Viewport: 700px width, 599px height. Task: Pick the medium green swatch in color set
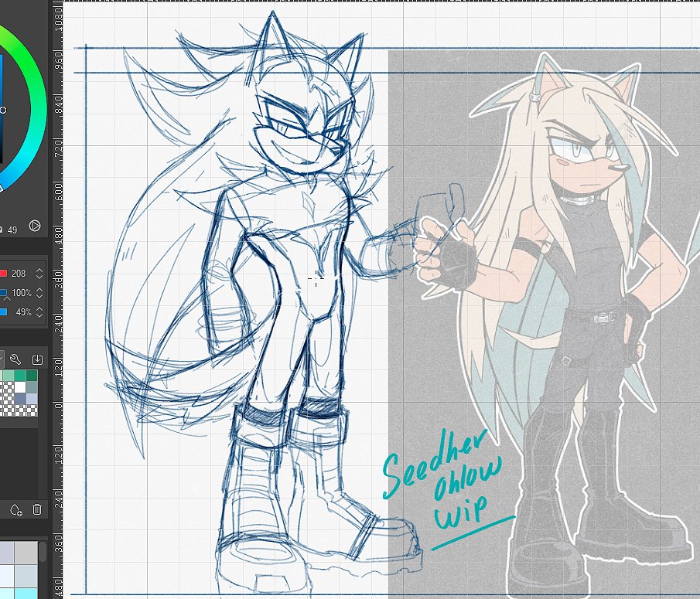coord(20,376)
